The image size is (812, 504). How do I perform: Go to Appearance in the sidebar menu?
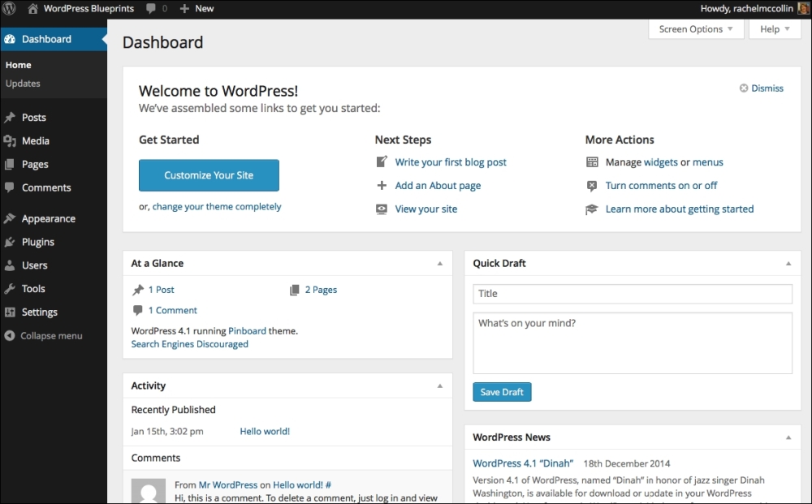tap(48, 218)
